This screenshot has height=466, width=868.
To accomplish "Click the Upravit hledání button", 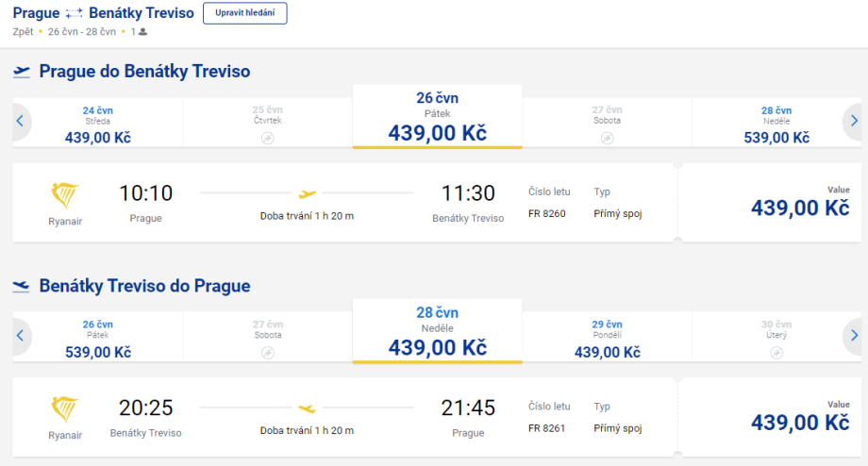I will coord(244,13).
